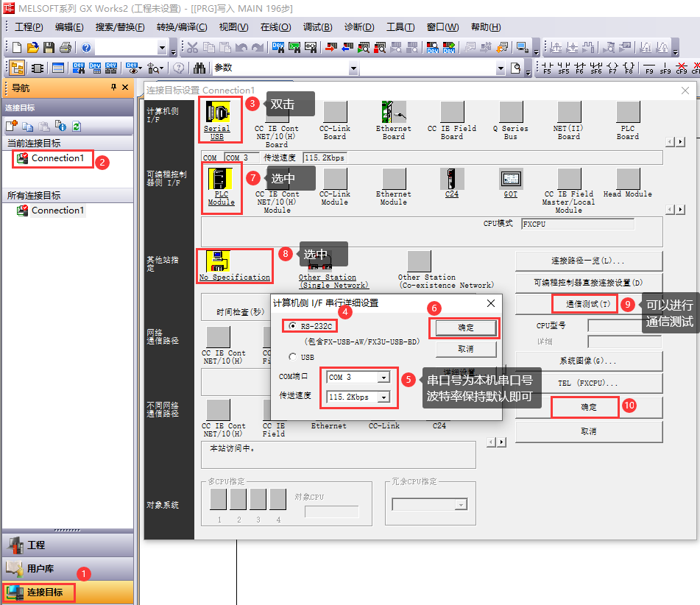Select the PLC Module icon
The width and height of the screenshot is (700, 605).
[221, 179]
